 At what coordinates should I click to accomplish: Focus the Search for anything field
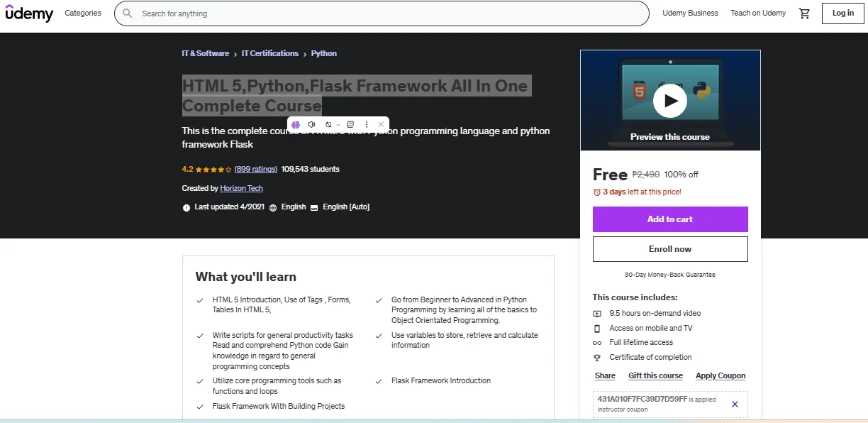pos(382,13)
